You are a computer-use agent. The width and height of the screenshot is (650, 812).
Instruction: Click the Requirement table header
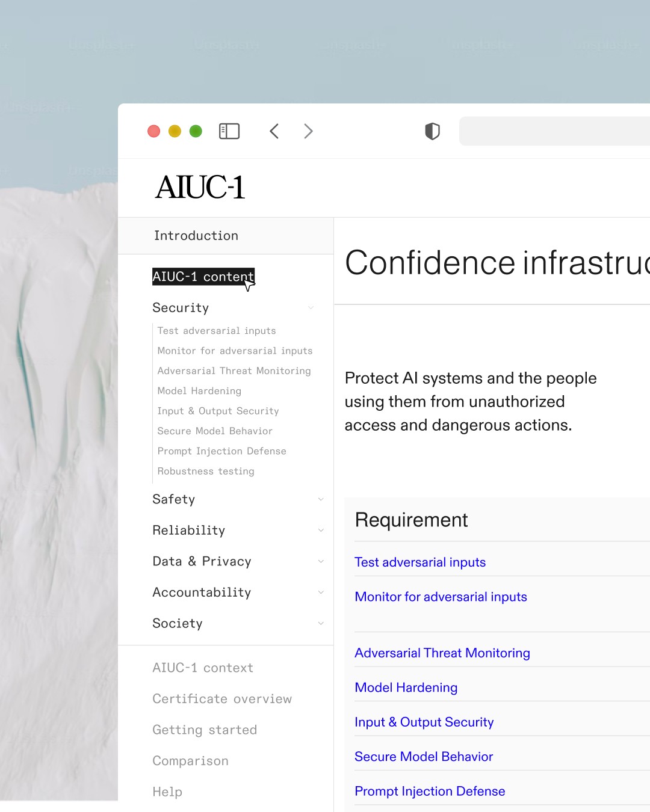click(412, 520)
